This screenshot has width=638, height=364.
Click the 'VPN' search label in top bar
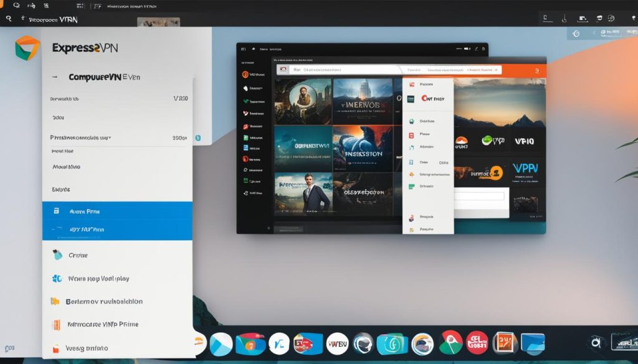click(x=54, y=19)
